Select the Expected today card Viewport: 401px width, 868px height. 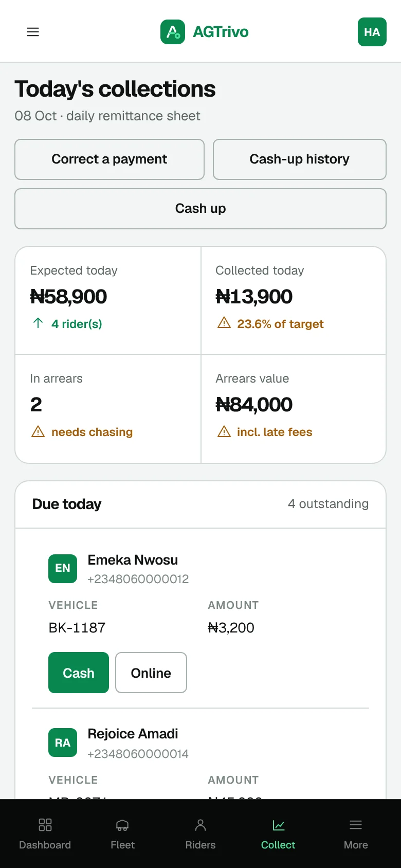point(108,300)
